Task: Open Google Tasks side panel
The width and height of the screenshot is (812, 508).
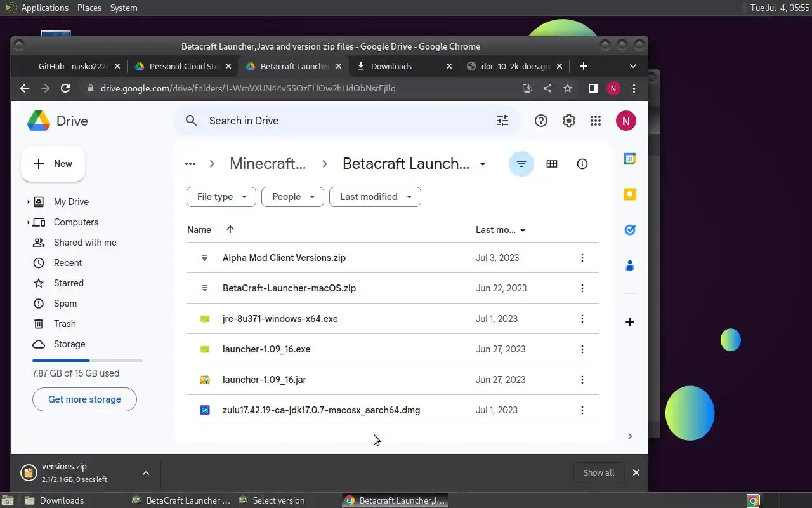Action: pyautogui.click(x=630, y=230)
